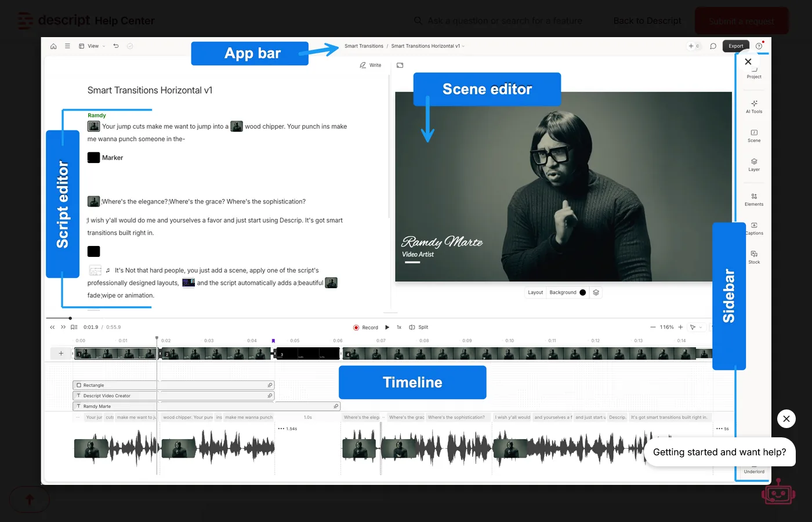Click the Ramdy speaker label
Image resolution: width=812 pixels, height=522 pixels.
click(x=97, y=115)
